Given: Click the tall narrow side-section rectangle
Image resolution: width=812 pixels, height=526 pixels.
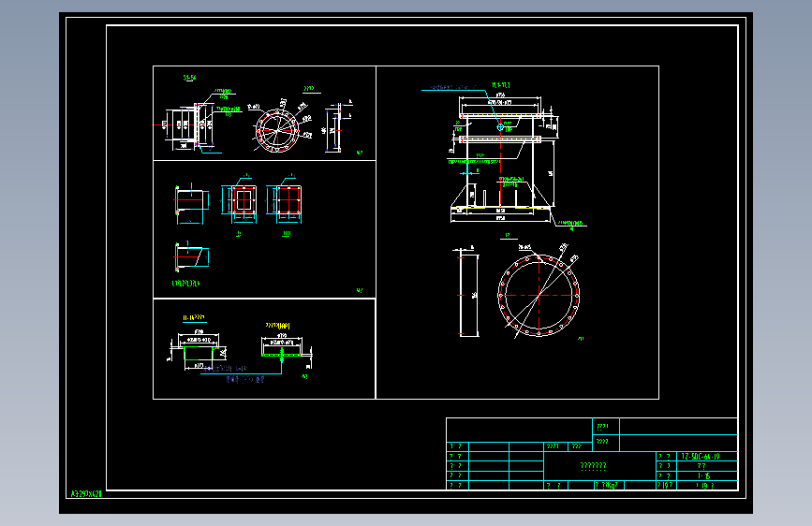Looking at the screenshot, I should pyautogui.click(x=468, y=295).
